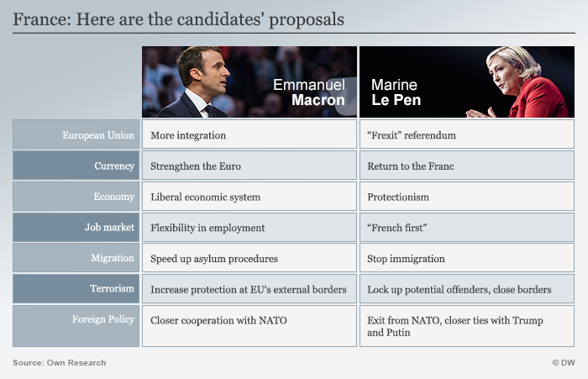The height and width of the screenshot is (379, 588).
Task: Click the Marine Le Pen photo header
Action: 467,82
